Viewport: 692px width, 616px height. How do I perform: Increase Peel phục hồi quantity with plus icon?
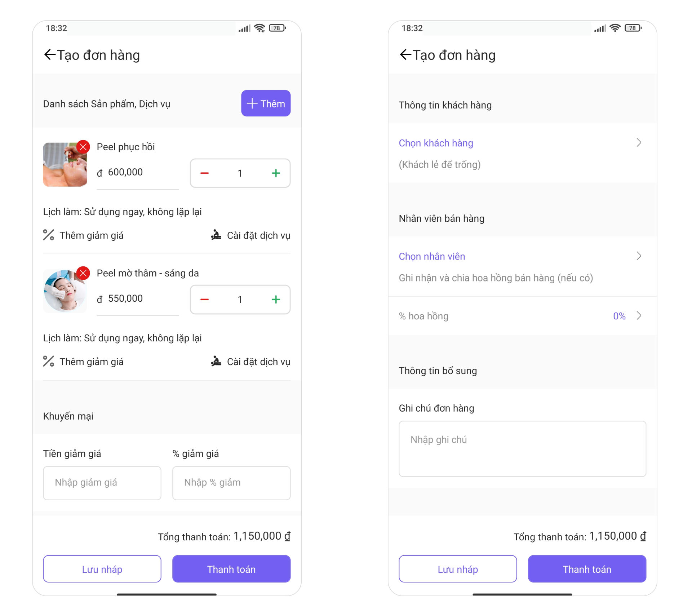click(276, 173)
